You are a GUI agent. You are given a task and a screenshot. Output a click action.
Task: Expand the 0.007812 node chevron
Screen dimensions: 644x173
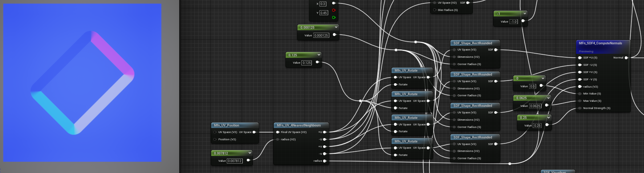250,153
